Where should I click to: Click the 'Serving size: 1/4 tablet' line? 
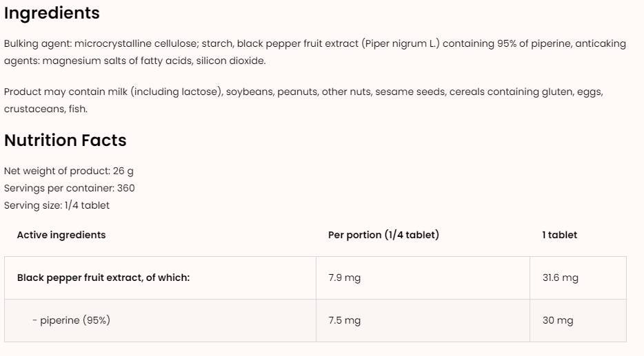[x=57, y=205]
